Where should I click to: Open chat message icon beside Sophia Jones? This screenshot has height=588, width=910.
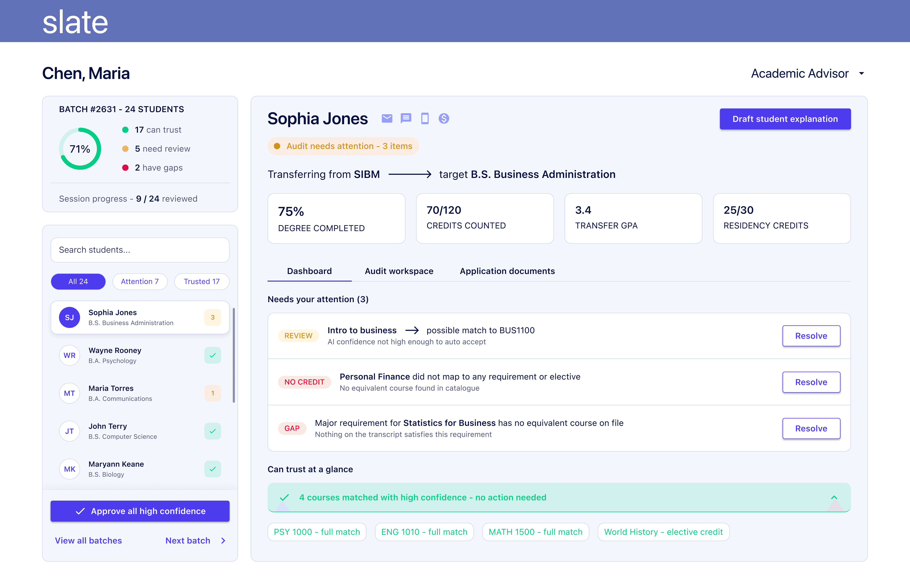coord(405,119)
